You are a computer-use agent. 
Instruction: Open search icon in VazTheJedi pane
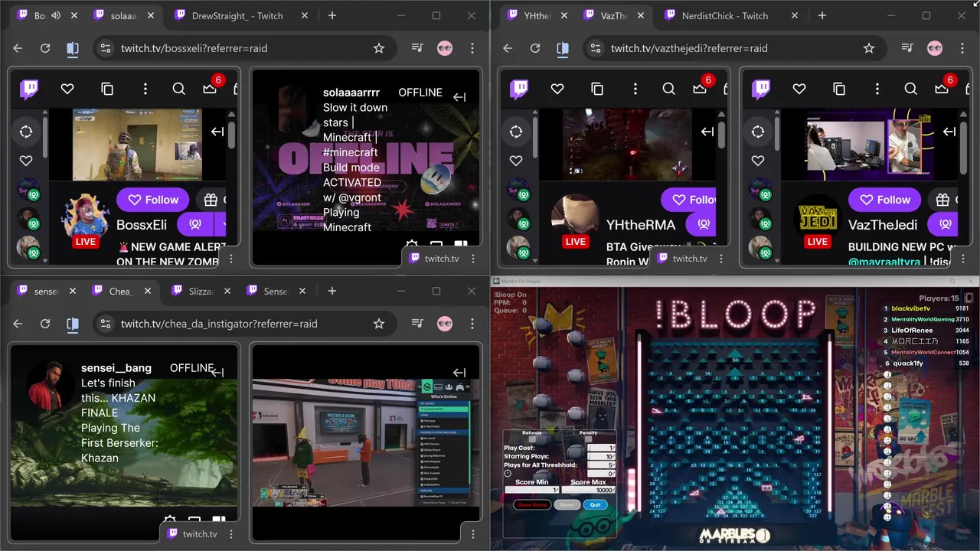pyautogui.click(x=911, y=89)
